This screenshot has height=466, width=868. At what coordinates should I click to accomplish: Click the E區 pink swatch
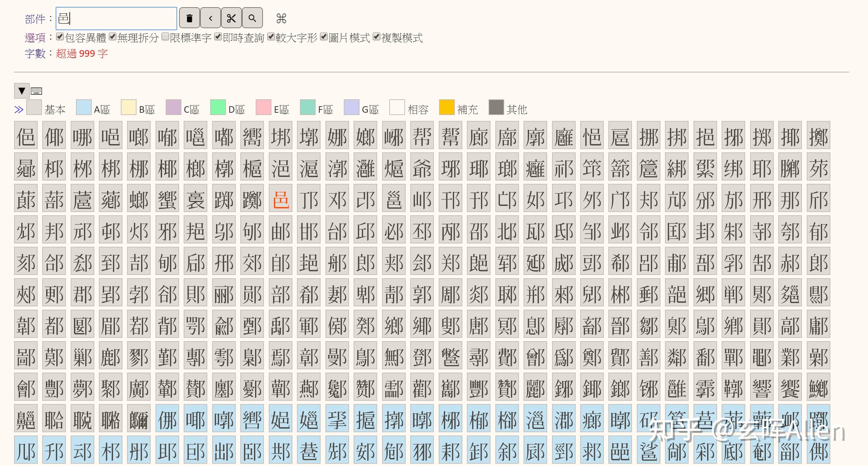264,107
